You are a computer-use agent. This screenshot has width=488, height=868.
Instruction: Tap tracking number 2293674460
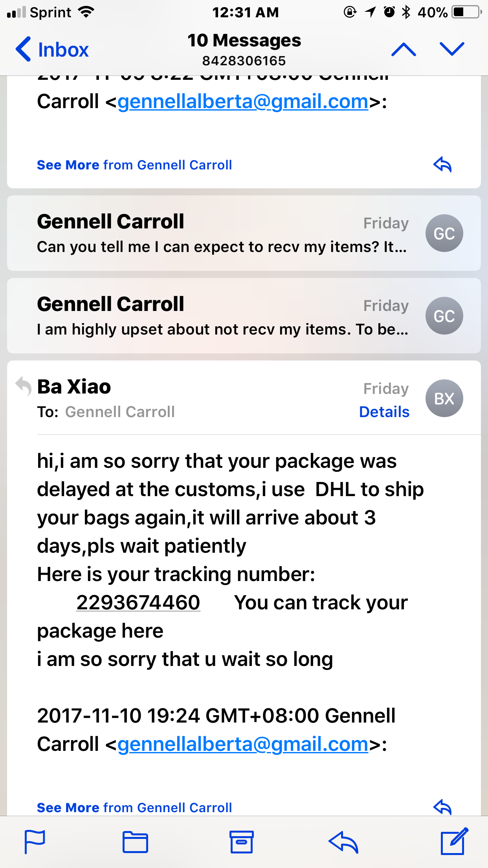click(x=138, y=602)
